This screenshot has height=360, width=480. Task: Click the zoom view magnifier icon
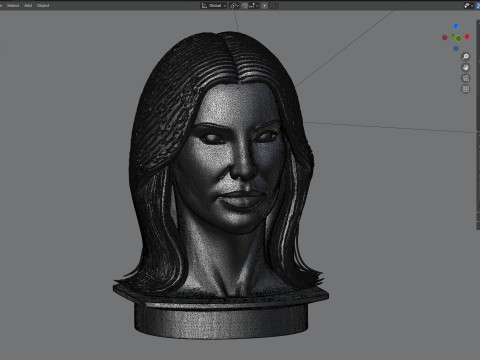coord(466,56)
